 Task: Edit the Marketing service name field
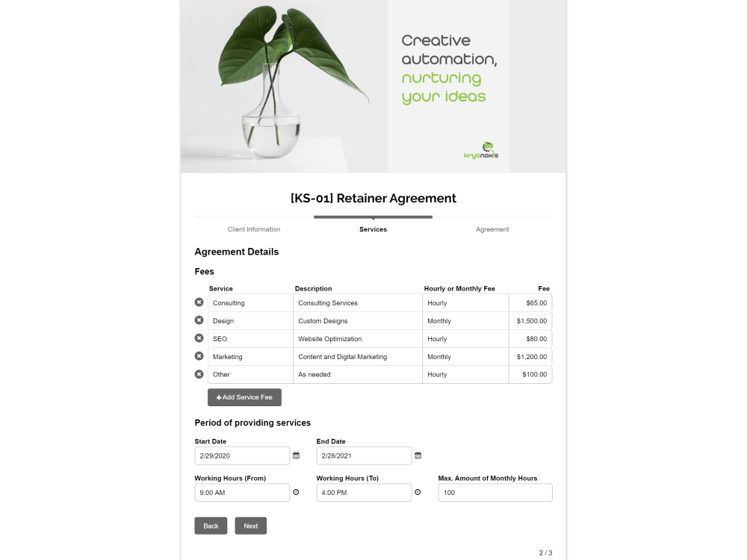tap(250, 357)
